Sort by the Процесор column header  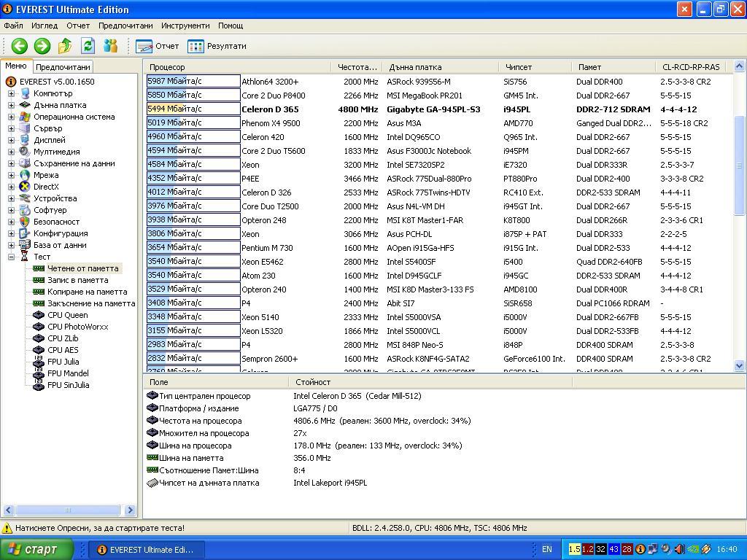point(237,67)
